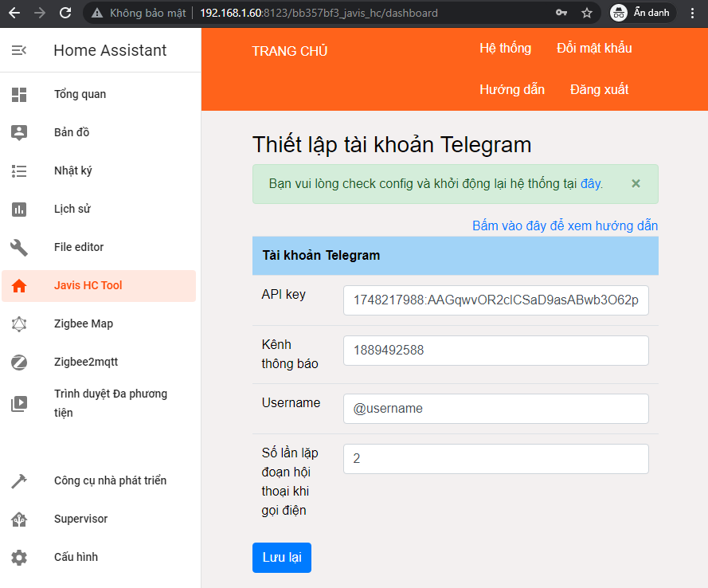
Task: Click the Lưu lại save button
Action: pyautogui.click(x=282, y=558)
